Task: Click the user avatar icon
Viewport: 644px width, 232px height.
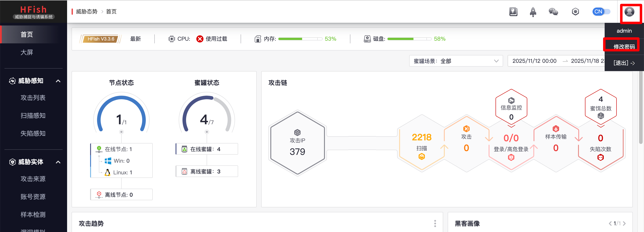Action: click(629, 12)
